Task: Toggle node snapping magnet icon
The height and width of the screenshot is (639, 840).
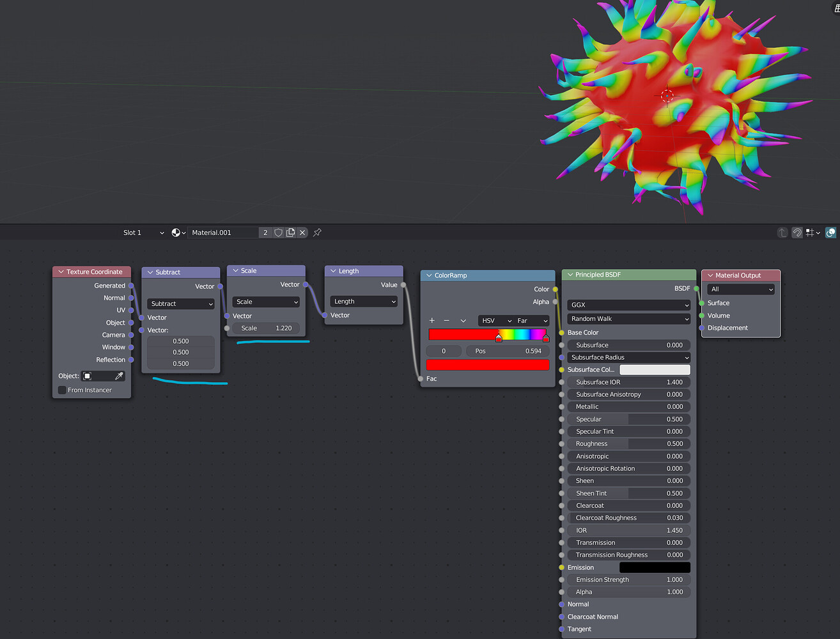Action: click(x=797, y=233)
